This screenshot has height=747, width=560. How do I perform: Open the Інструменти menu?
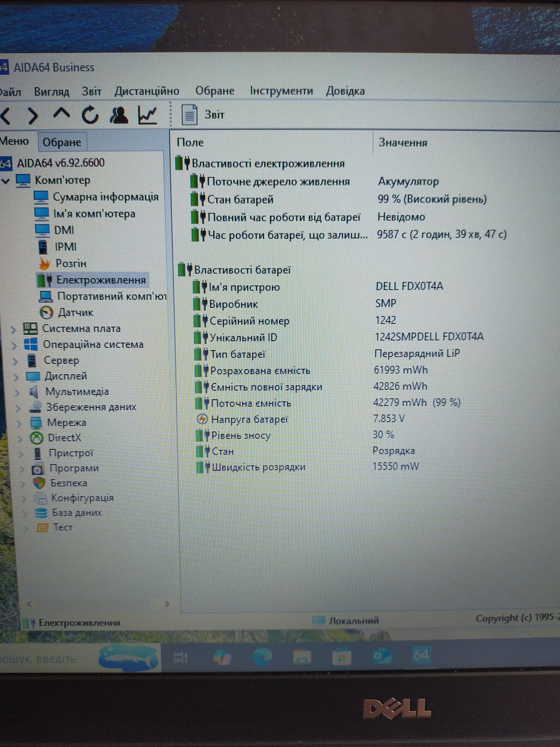click(x=281, y=91)
